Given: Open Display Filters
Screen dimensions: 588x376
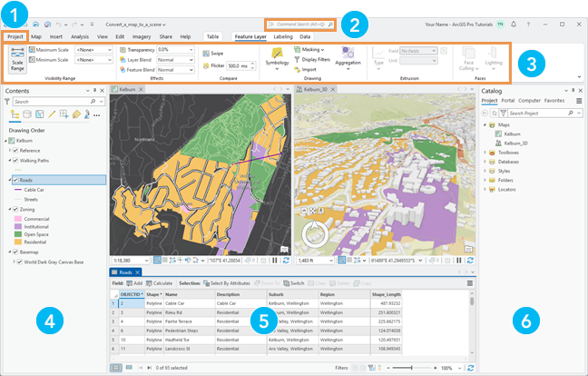Looking at the screenshot, I should (x=312, y=59).
